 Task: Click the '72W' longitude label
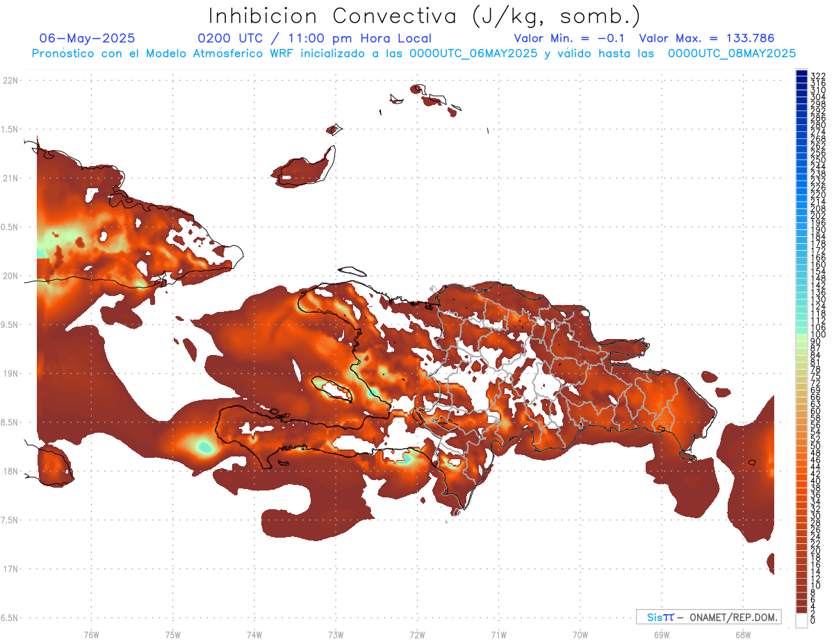pos(417,634)
